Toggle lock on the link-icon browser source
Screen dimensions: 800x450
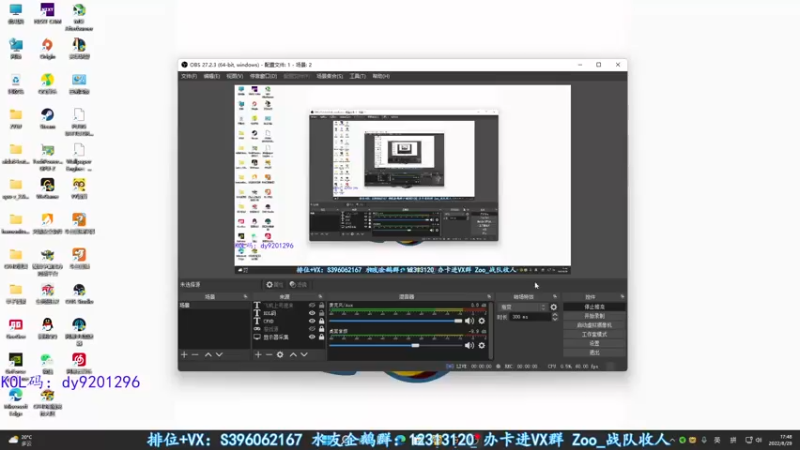321,329
